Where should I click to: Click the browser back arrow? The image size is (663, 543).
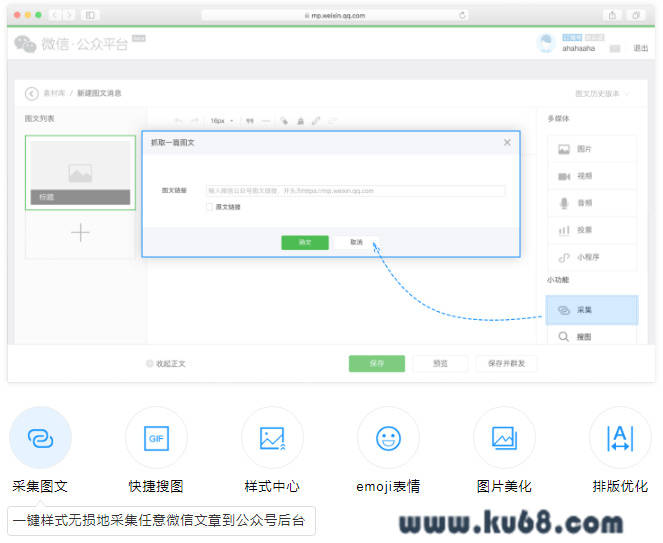click(x=55, y=15)
